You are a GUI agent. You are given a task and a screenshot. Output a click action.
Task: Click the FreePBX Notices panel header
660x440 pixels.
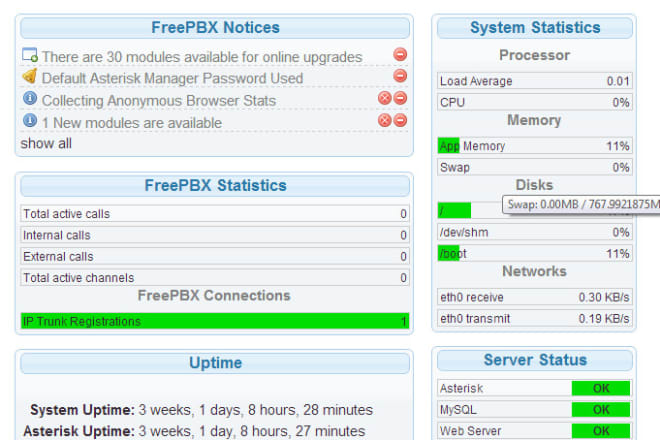click(x=215, y=28)
